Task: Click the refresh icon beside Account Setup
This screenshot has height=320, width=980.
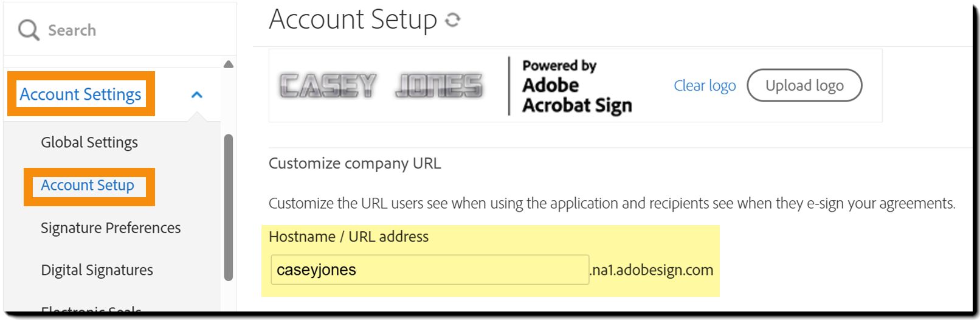Action: click(452, 20)
